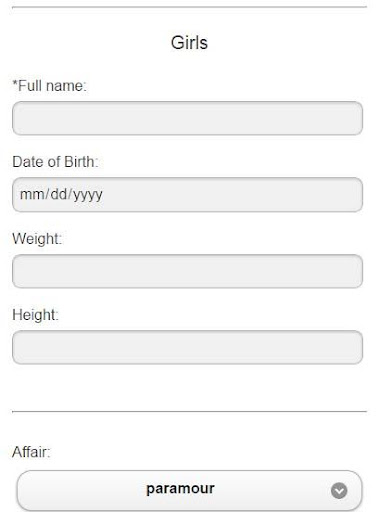Click the Weight label
This screenshot has width=379, height=512.
pos(37,239)
